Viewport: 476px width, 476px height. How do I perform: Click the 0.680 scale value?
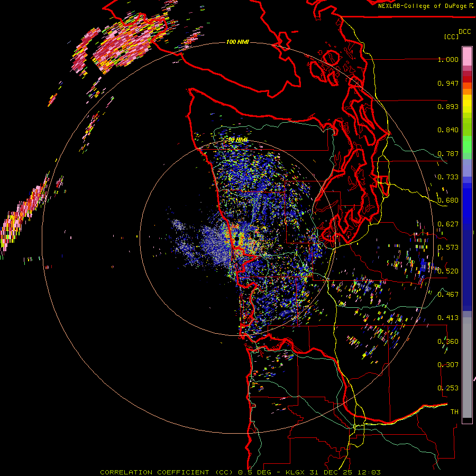coord(448,200)
